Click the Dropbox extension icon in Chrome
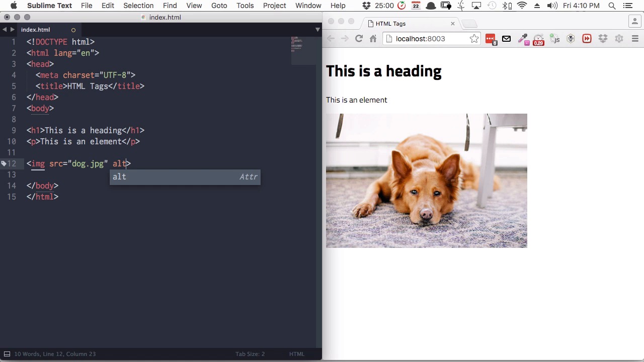This screenshot has width=644, height=362. (x=603, y=39)
